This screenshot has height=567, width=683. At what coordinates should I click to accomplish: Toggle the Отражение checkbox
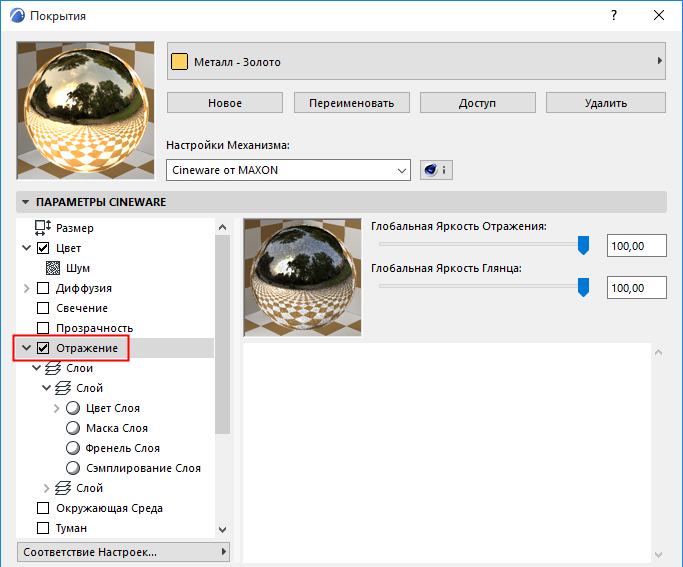[x=43, y=348]
